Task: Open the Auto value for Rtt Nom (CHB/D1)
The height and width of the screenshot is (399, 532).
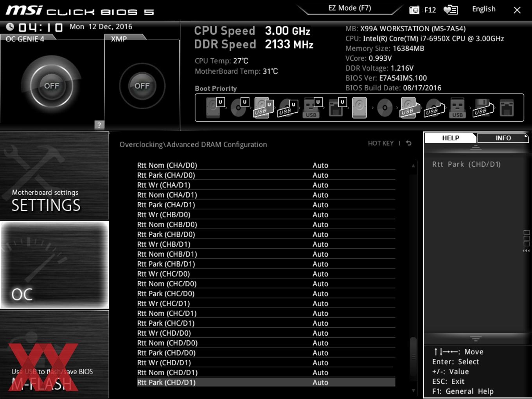Action: point(320,254)
